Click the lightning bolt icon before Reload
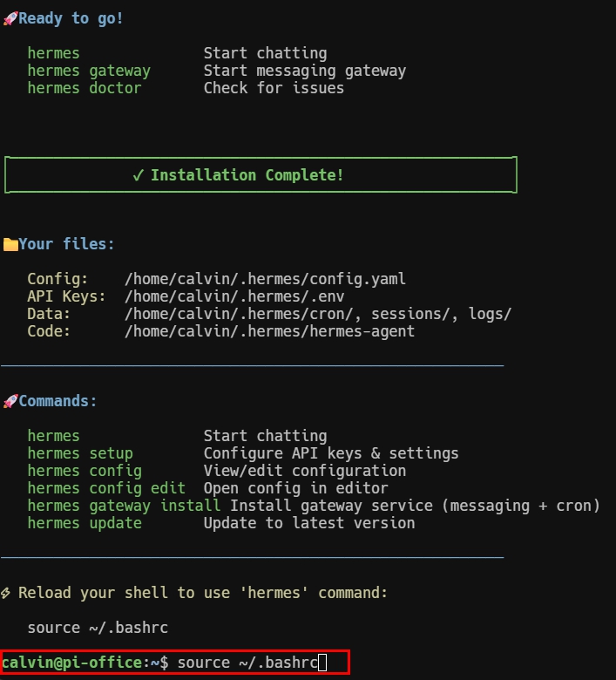616x680 pixels. (x=5, y=593)
